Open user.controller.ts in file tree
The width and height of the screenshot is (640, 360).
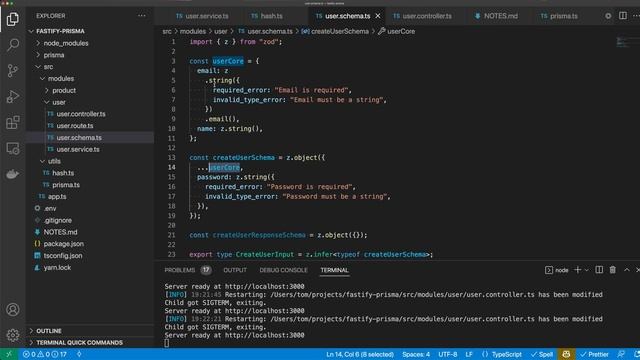[90, 114]
